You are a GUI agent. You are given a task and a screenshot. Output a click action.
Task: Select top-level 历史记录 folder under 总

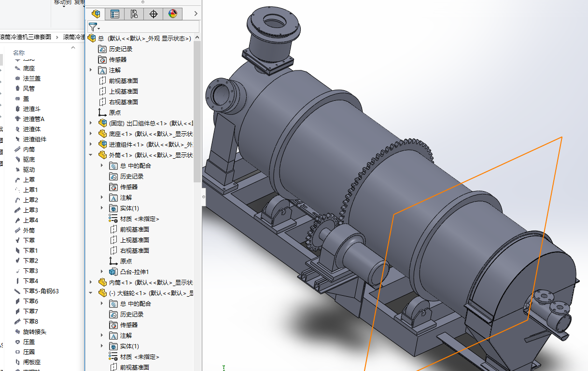coord(120,49)
